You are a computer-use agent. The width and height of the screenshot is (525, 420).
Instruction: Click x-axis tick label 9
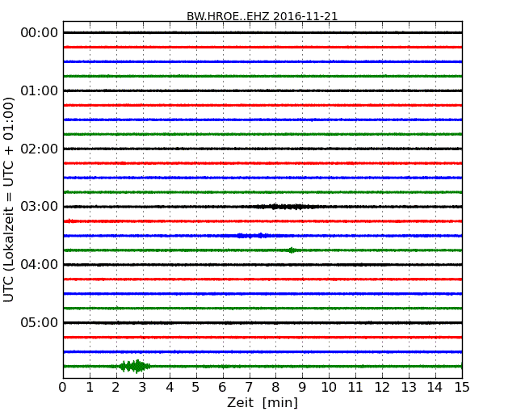[302, 388]
